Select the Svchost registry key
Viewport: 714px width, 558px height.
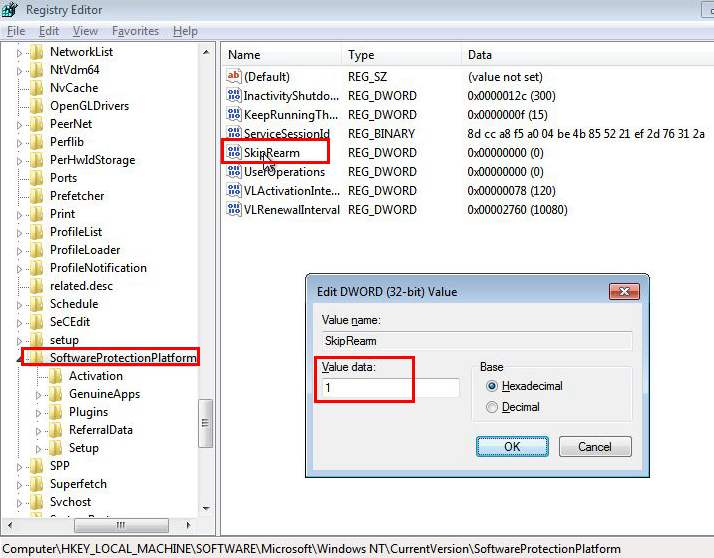[70, 502]
